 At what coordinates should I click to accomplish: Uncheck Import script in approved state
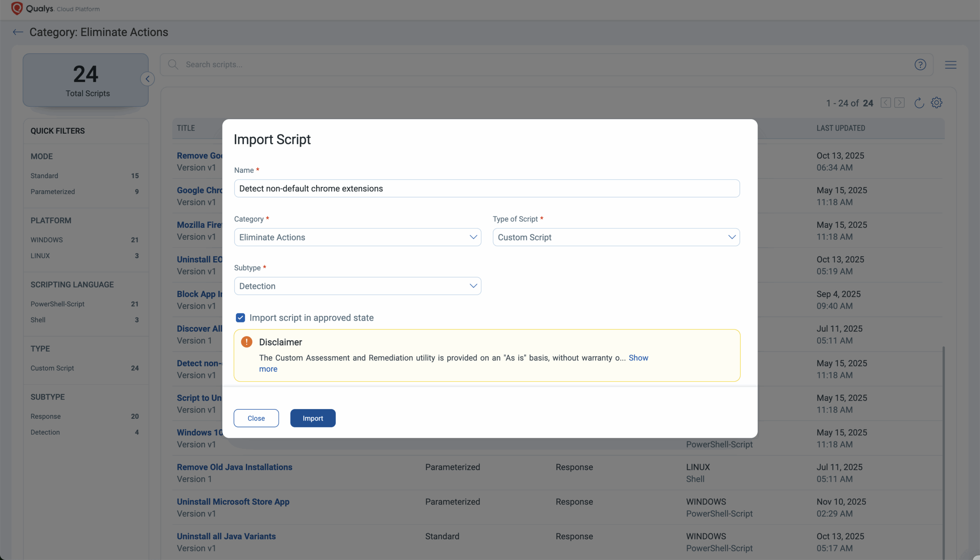tap(240, 318)
